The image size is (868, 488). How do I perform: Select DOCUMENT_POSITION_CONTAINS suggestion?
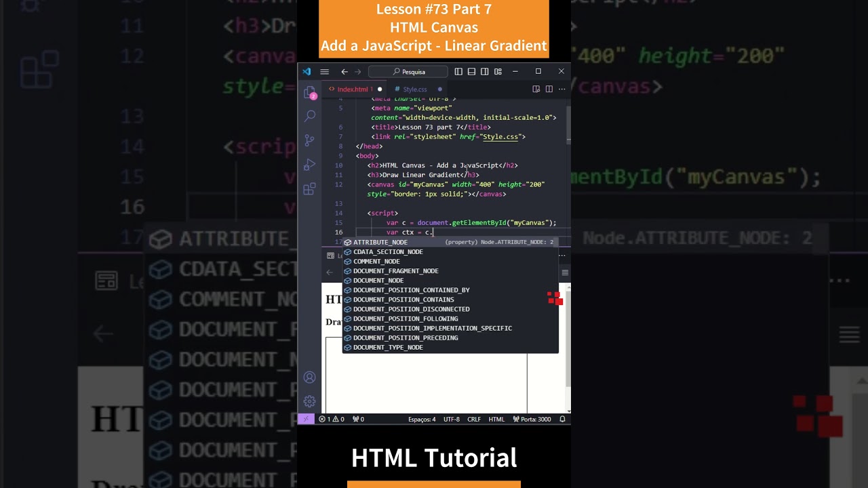[450, 299]
